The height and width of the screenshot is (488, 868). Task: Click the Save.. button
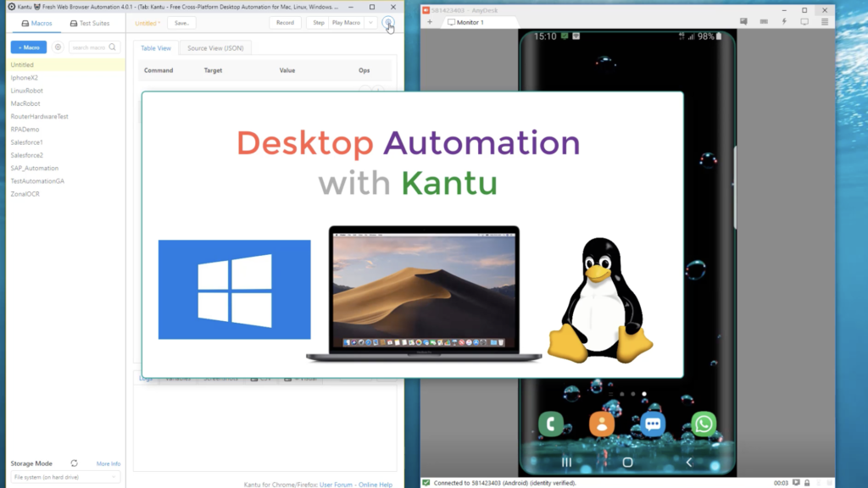pos(181,23)
